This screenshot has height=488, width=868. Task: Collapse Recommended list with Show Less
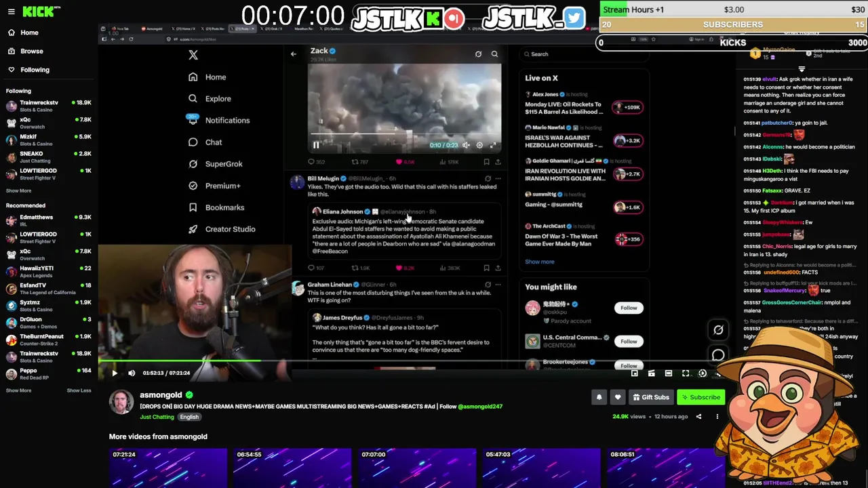point(79,390)
